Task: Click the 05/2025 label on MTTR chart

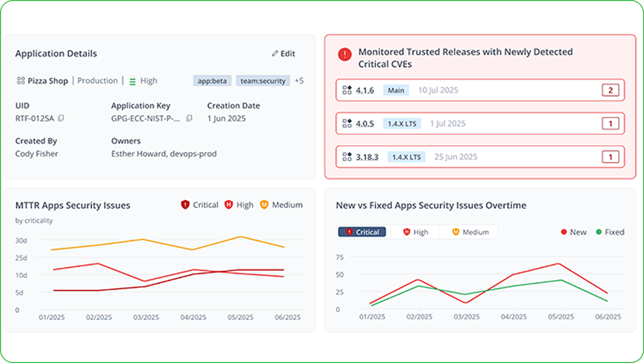Action: (x=240, y=317)
